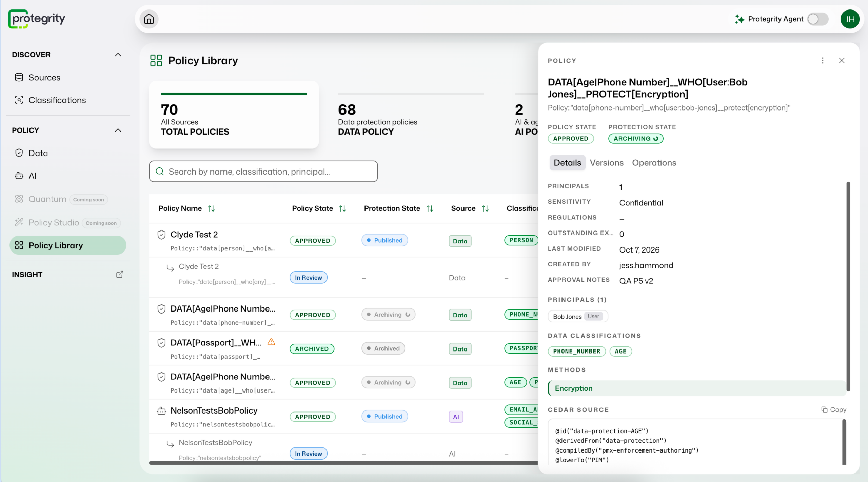Select the Total Policies card
868x482 pixels.
(234, 115)
